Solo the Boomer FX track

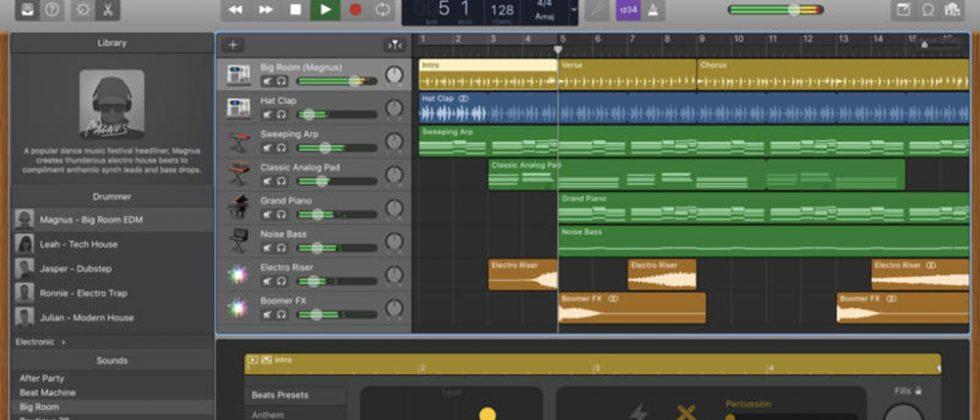[x=281, y=314]
